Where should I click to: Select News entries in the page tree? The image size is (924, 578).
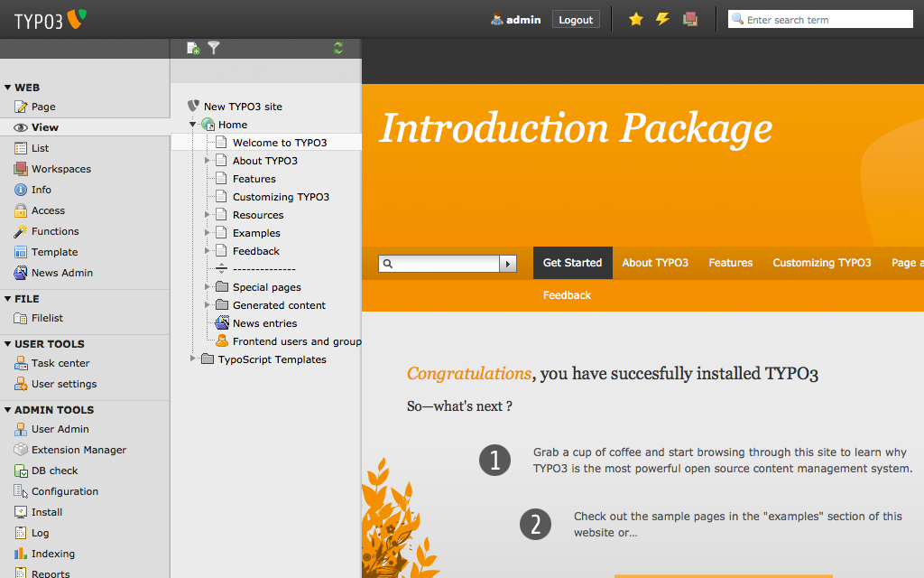click(x=264, y=323)
